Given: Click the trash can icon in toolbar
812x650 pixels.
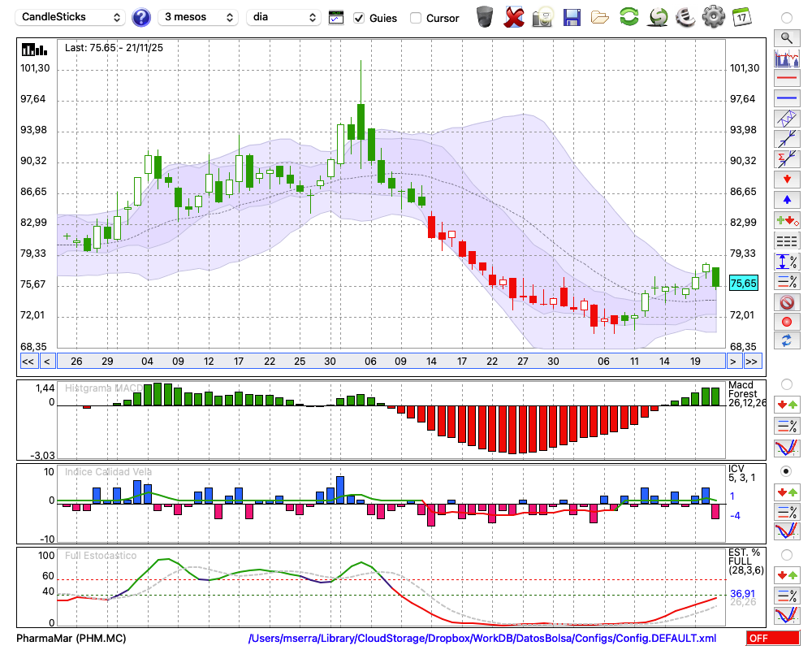Looking at the screenshot, I should click(x=485, y=16).
